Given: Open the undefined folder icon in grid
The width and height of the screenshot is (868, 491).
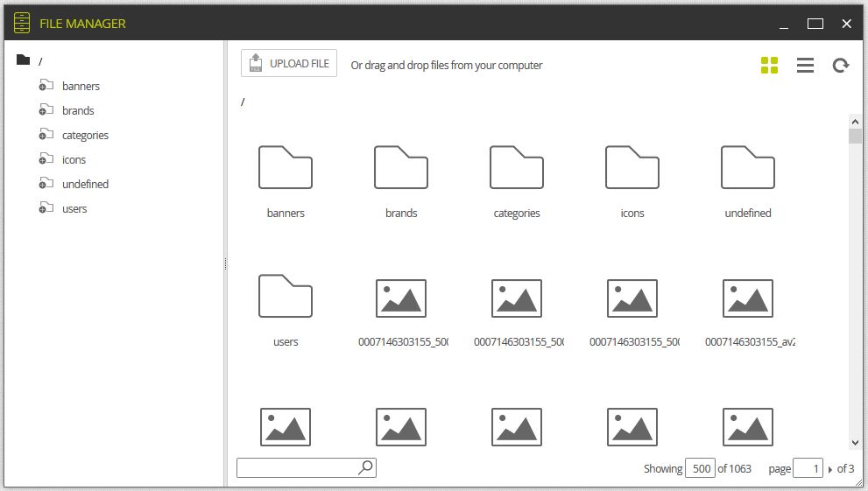Looking at the screenshot, I should click(748, 167).
